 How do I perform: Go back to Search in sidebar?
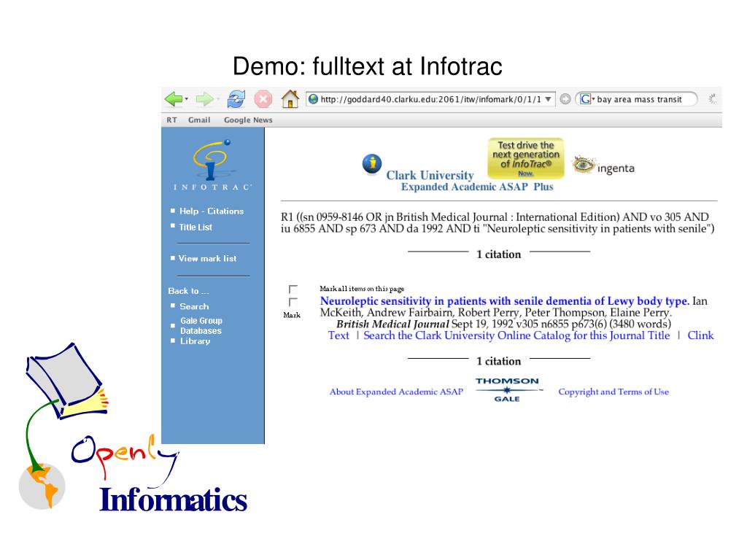coord(194,306)
